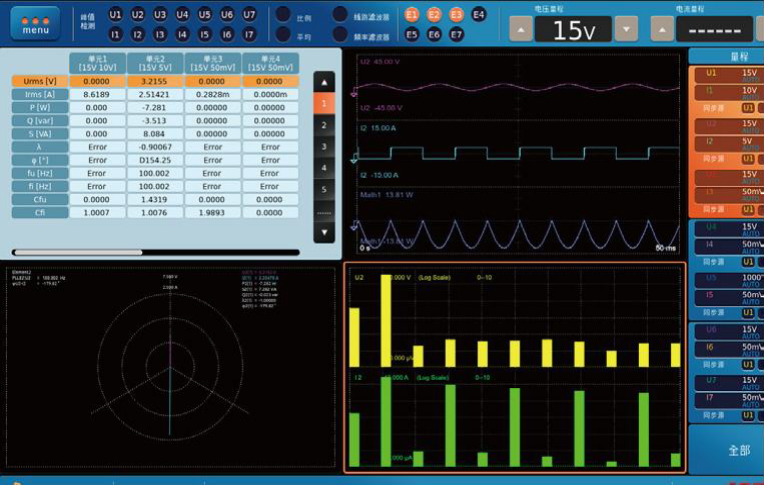
Task: Toggle peak detection for I1
Action: (x=115, y=35)
